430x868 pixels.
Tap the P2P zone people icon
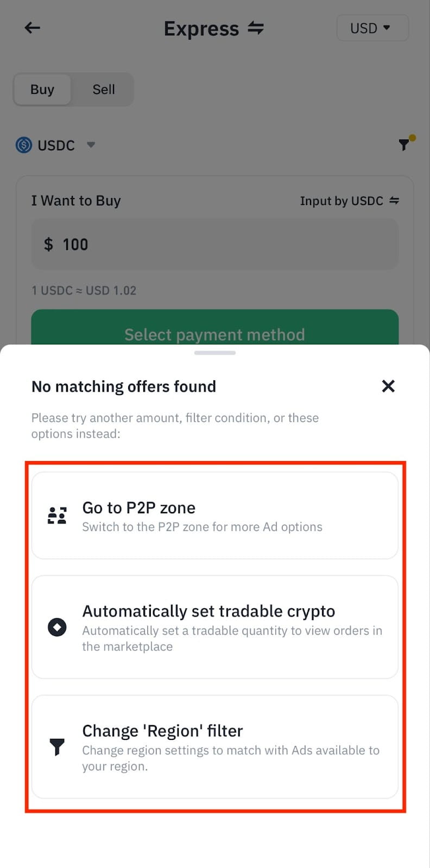57,515
